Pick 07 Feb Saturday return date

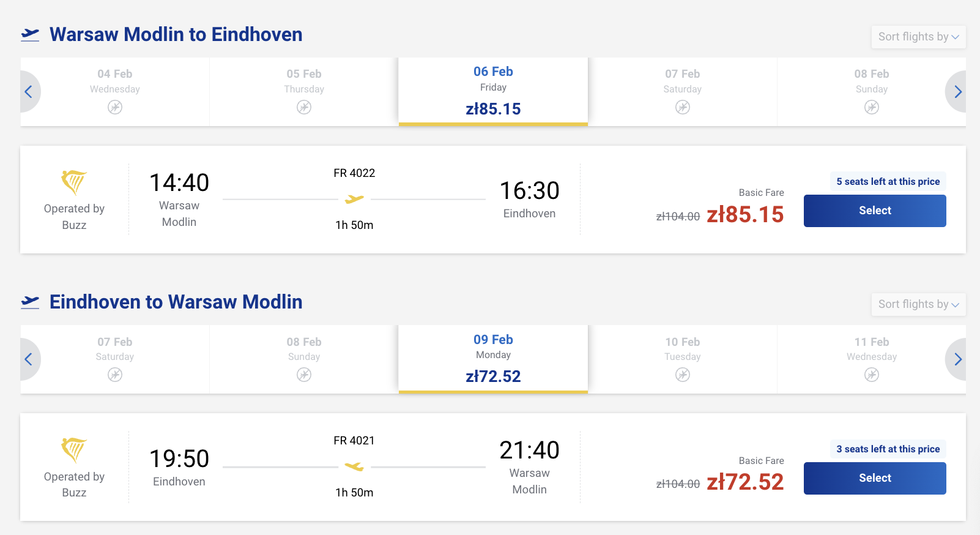coord(115,359)
